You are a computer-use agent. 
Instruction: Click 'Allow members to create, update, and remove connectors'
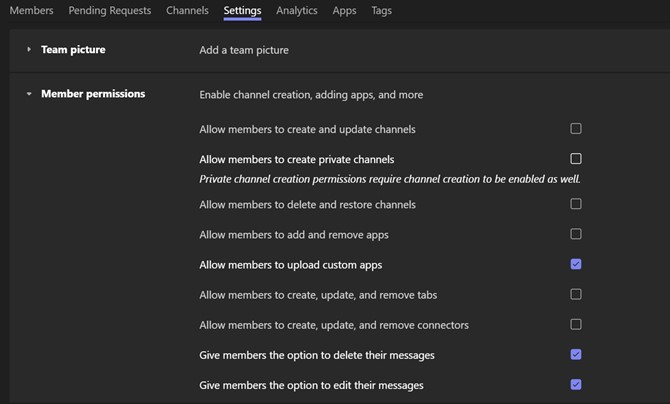[x=334, y=325]
